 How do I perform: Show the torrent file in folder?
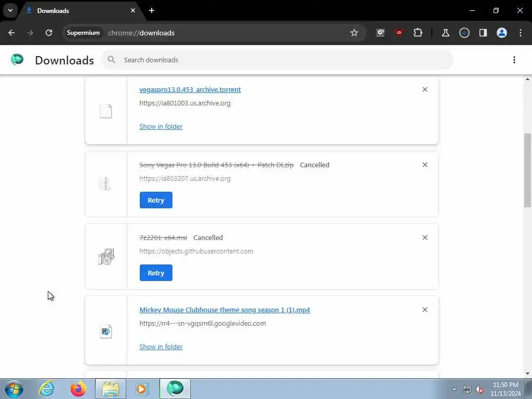(x=161, y=127)
